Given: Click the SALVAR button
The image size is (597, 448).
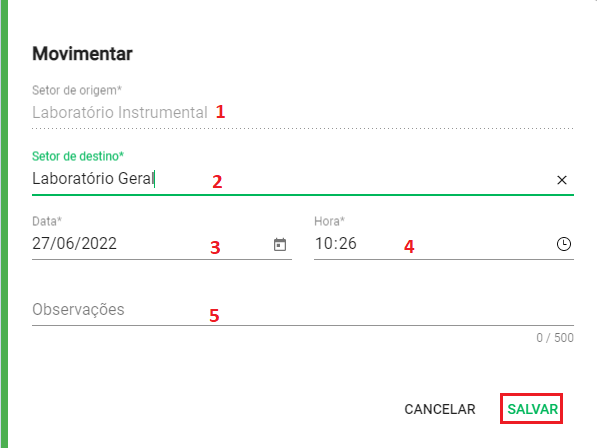Looking at the screenshot, I should pos(532,409).
